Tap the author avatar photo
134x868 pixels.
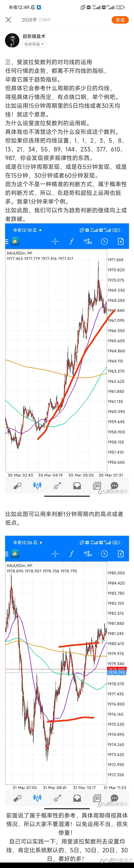pos(12,40)
